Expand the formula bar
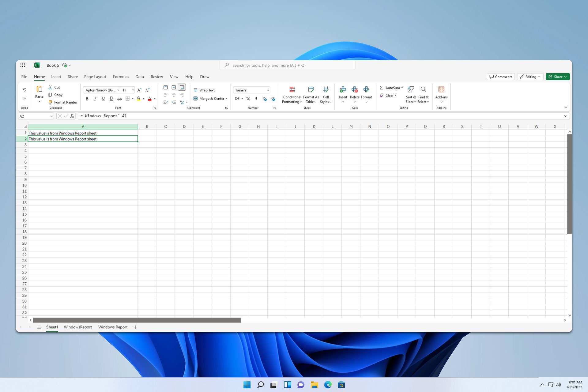The height and width of the screenshot is (392, 588). pos(565,116)
